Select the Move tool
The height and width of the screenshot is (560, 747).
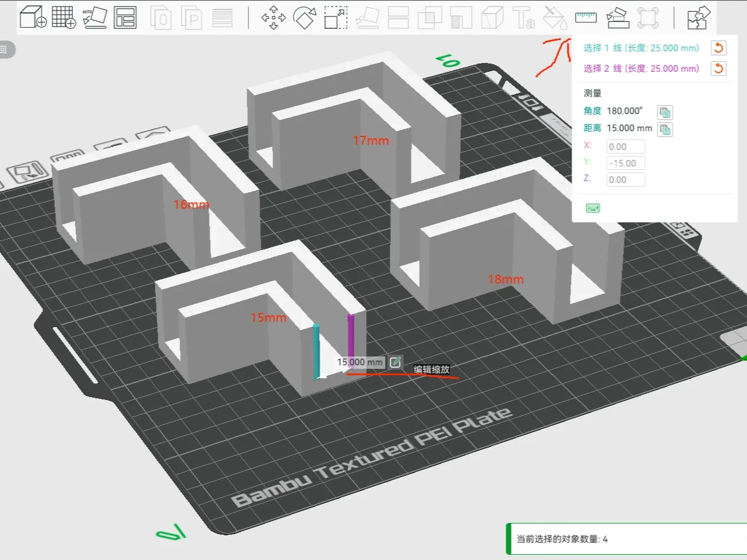[x=274, y=18]
